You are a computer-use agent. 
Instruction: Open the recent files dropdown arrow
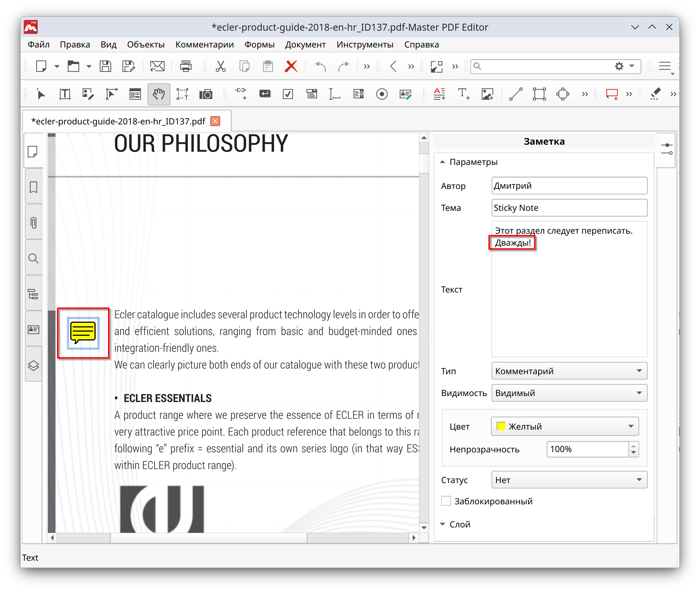click(89, 66)
